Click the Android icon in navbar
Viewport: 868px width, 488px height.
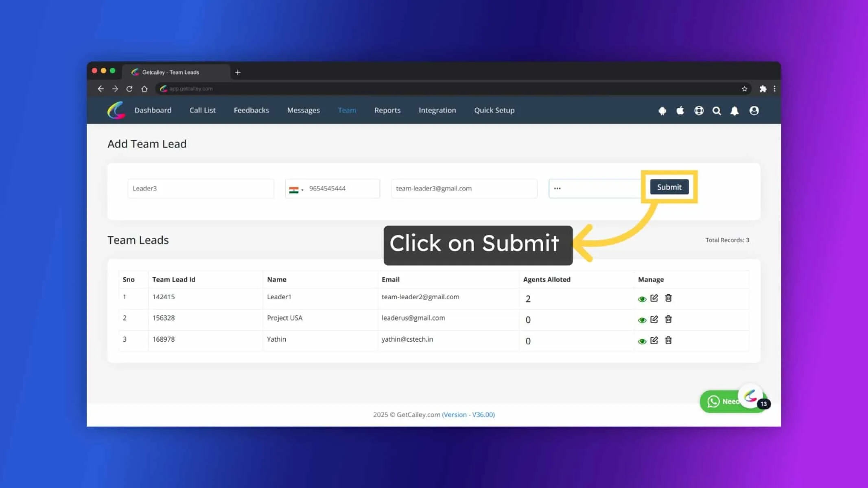(662, 111)
